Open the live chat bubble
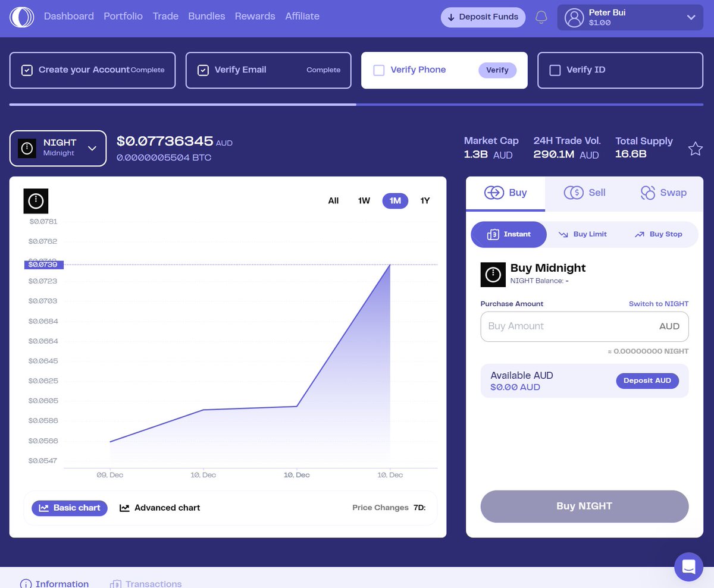714x588 pixels. [688, 567]
